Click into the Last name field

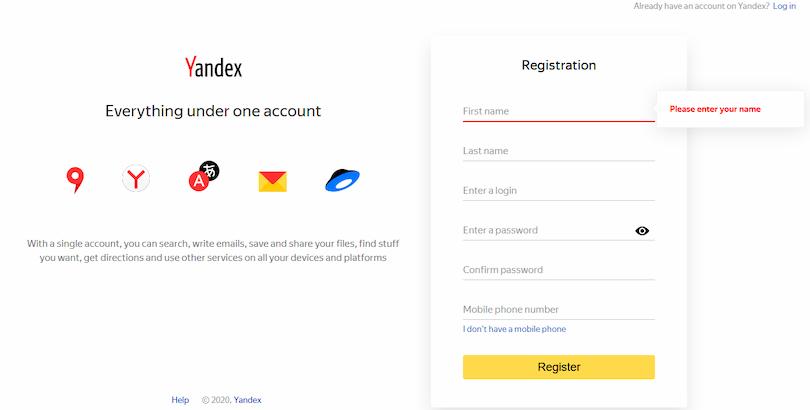pyautogui.click(x=558, y=151)
